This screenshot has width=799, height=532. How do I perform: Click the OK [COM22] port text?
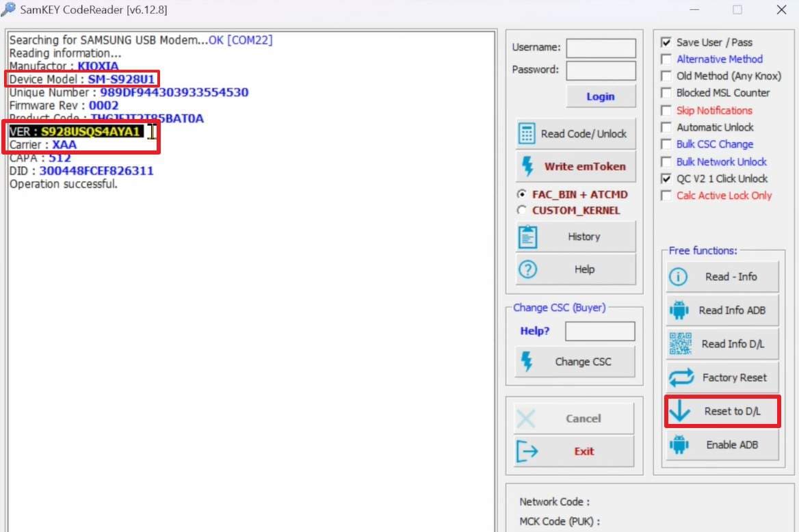pos(241,40)
